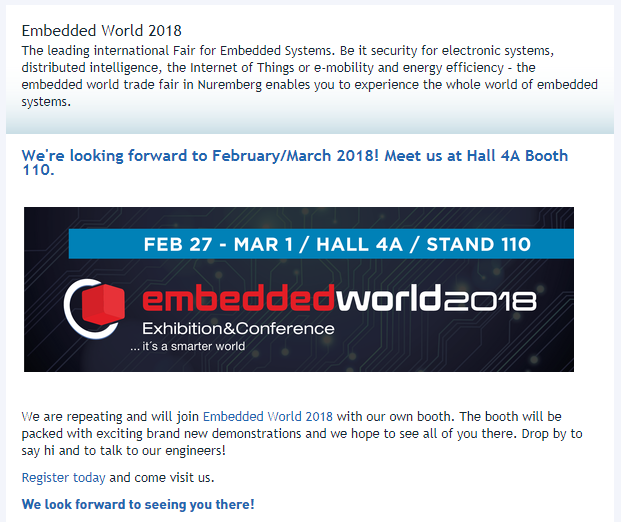This screenshot has width=621, height=522.
Task: Click the Embedded World 2018 page title
Action: pyautogui.click(x=101, y=30)
